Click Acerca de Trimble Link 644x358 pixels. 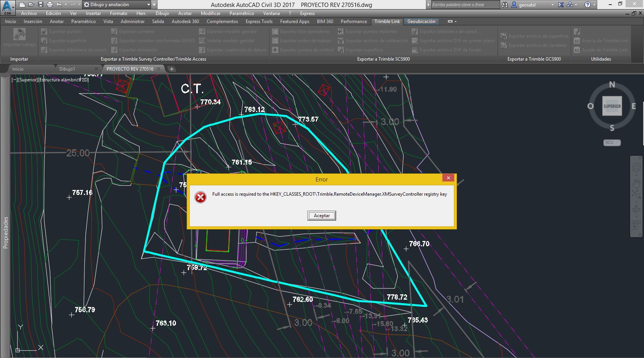(x=602, y=40)
